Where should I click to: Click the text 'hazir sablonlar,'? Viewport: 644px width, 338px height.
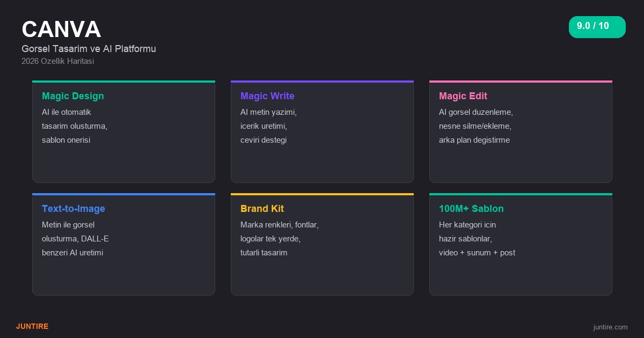point(465,239)
